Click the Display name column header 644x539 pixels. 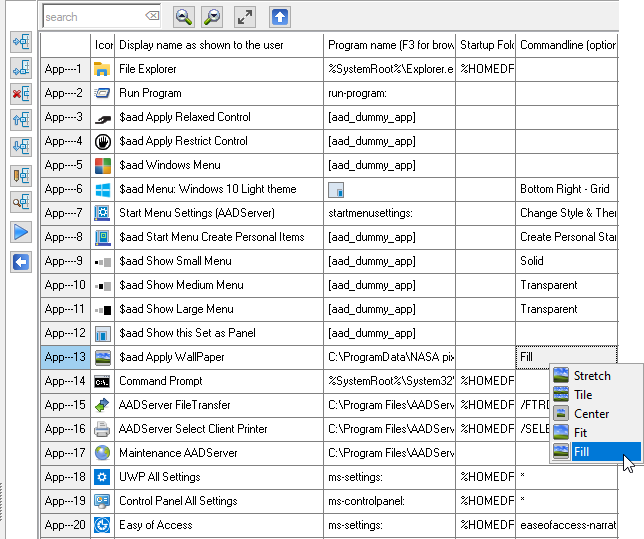pyautogui.click(x=219, y=45)
